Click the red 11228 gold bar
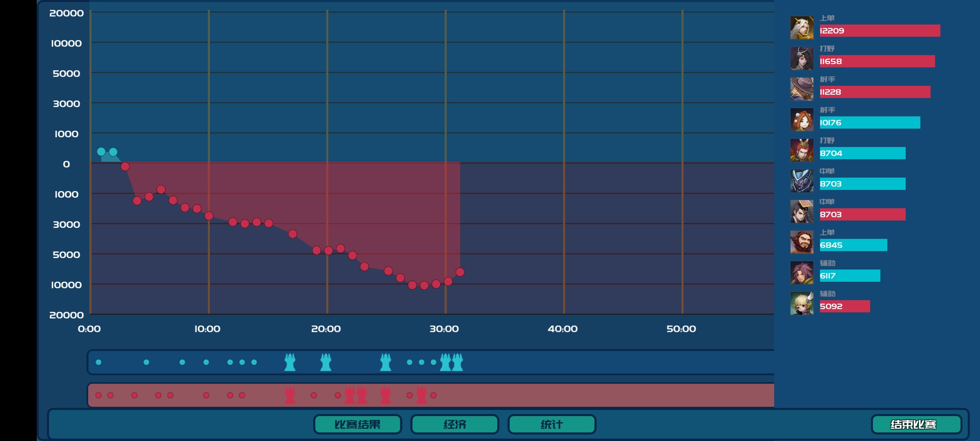 tap(875, 92)
